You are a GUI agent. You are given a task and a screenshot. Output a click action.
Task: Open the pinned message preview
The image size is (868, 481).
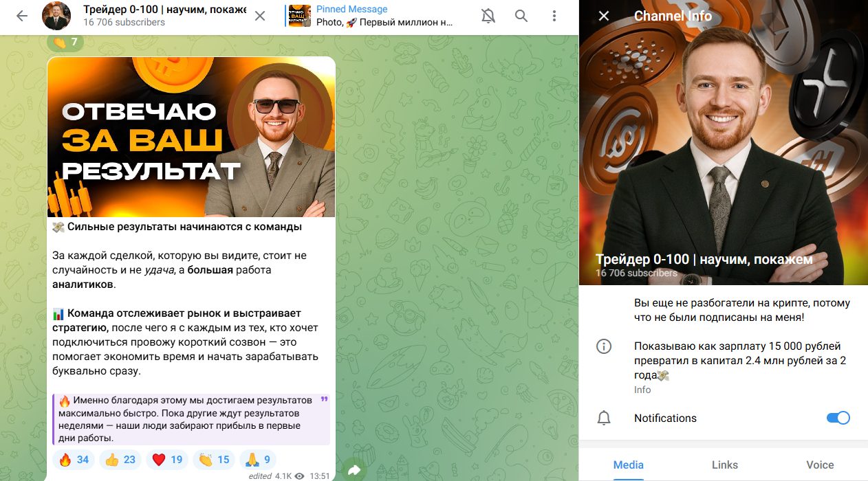[371, 16]
